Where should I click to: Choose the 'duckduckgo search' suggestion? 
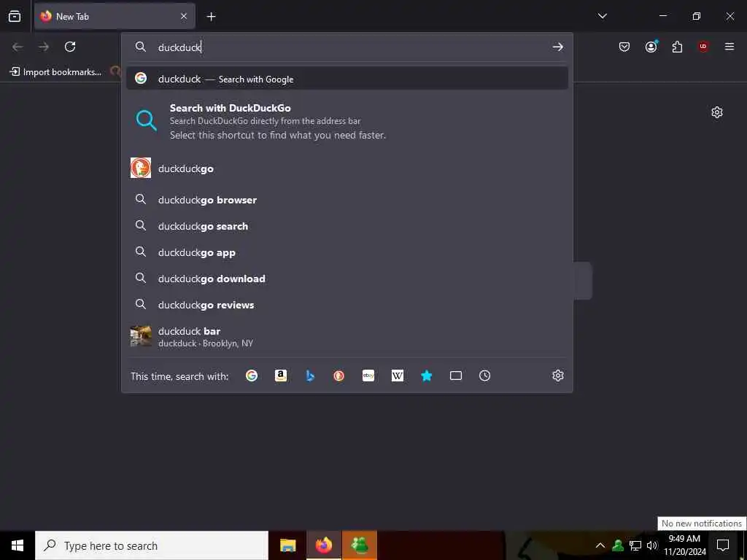[x=347, y=226]
